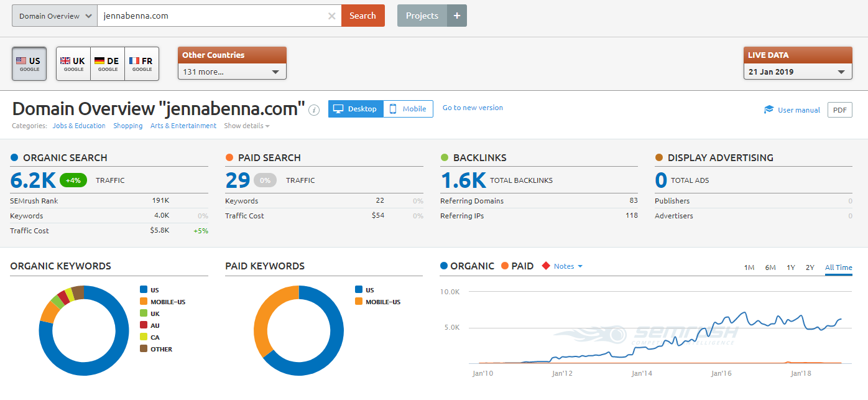Click the CA yellow swatch in legend
Screen dimensions: 868x400
144,337
